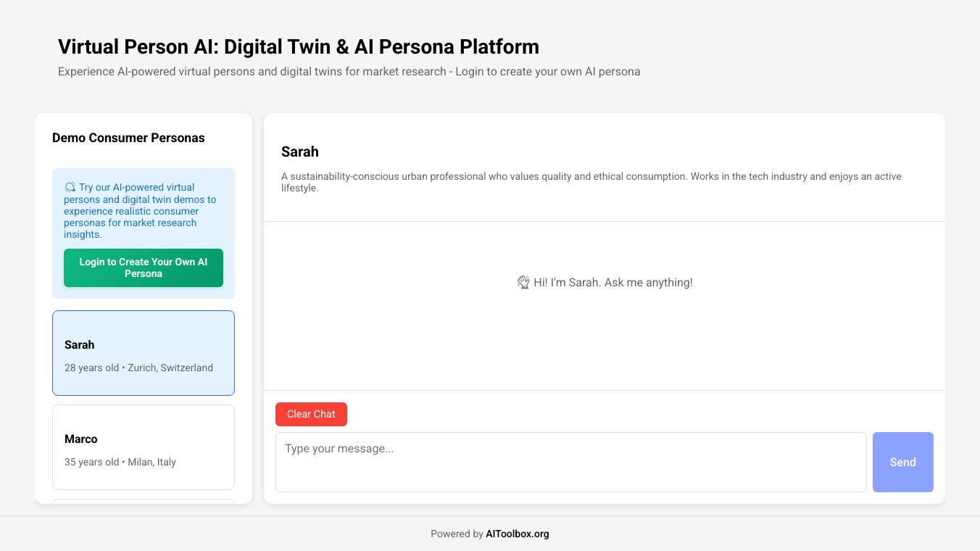
Task: Choose the Marco persona card
Action: point(144,447)
